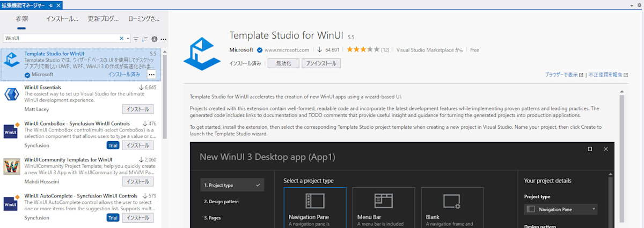Select WinUICommunity Templates for WinUI title

coord(68,159)
